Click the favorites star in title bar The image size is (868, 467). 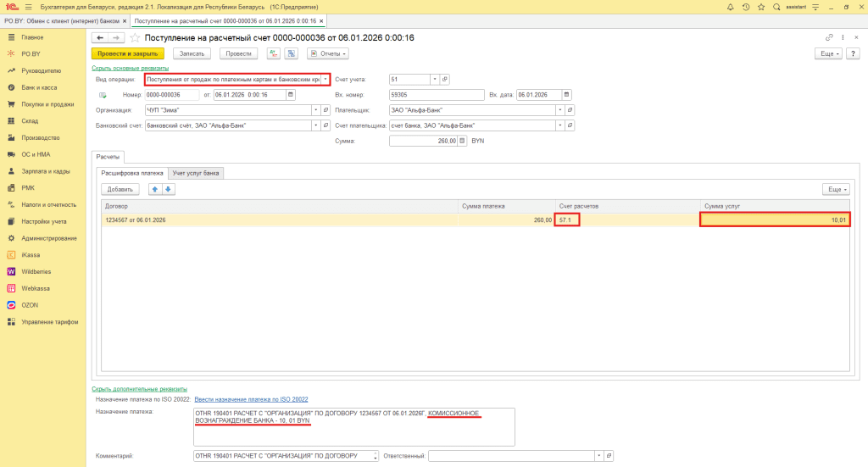point(759,6)
